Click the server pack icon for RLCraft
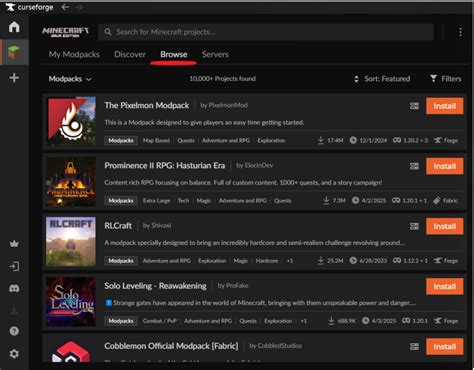474x370 pixels. [414, 226]
